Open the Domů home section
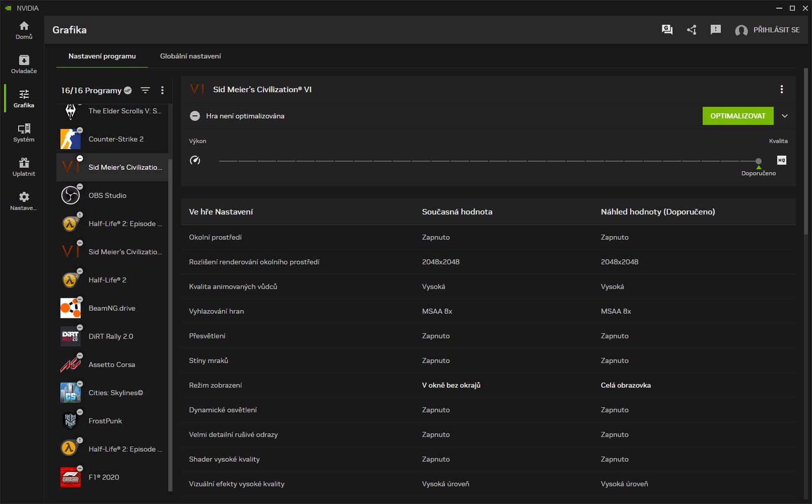The image size is (812, 504). 24,30
